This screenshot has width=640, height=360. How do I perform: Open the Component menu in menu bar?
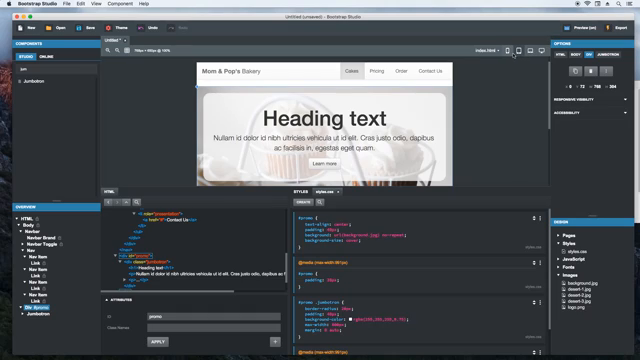[120, 4]
